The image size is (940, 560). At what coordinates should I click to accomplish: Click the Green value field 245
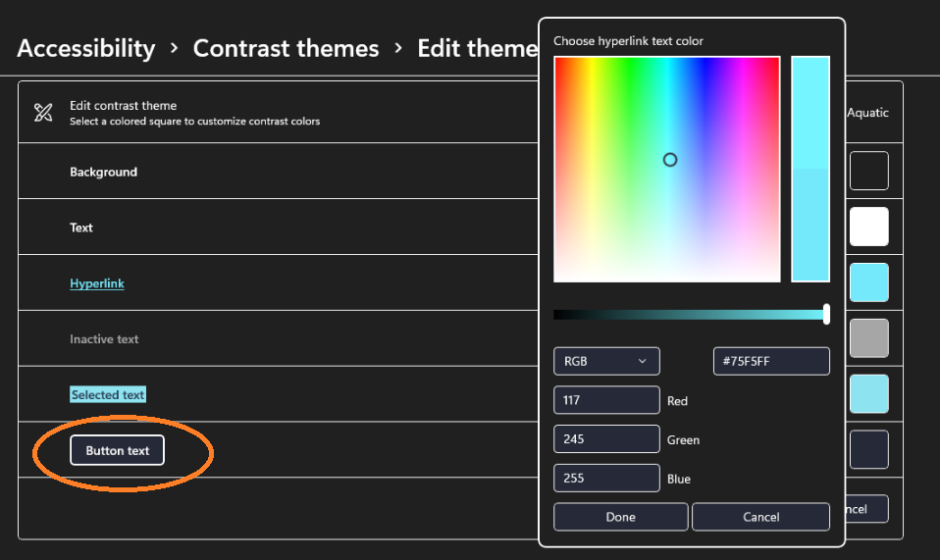606,439
